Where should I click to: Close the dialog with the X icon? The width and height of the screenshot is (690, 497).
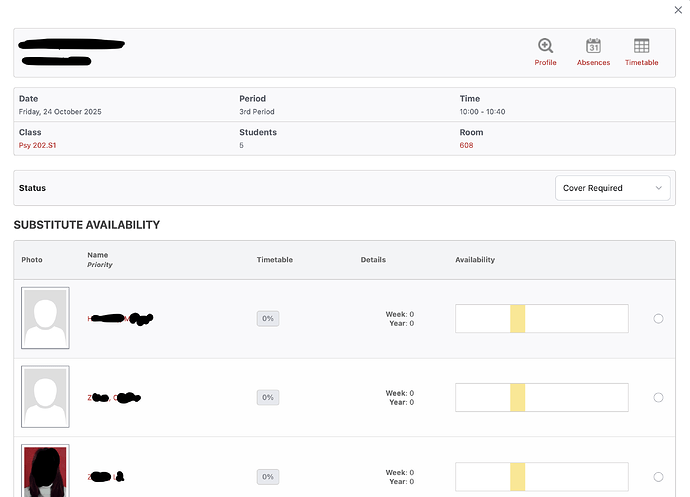pyautogui.click(x=680, y=10)
